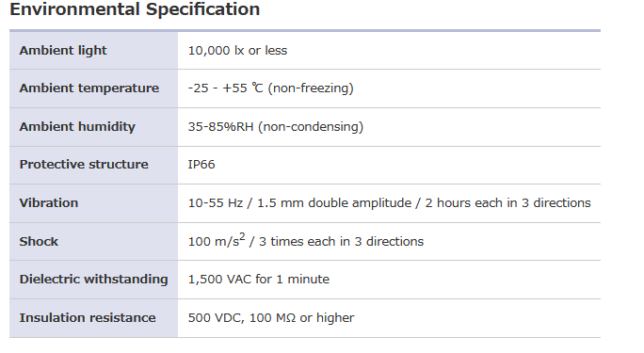Click the IP66 value
Screen dimensions: 644x353
pyautogui.click(x=201, y=165)
